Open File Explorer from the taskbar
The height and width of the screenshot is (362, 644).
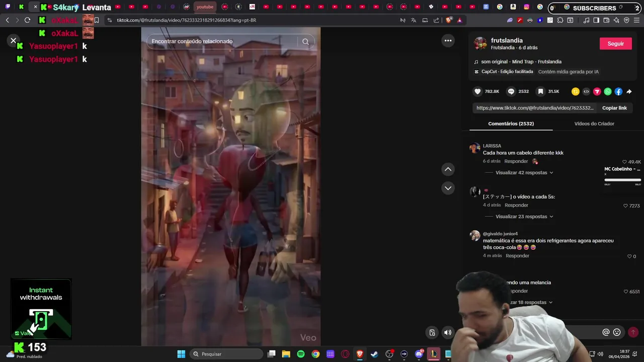286,354
